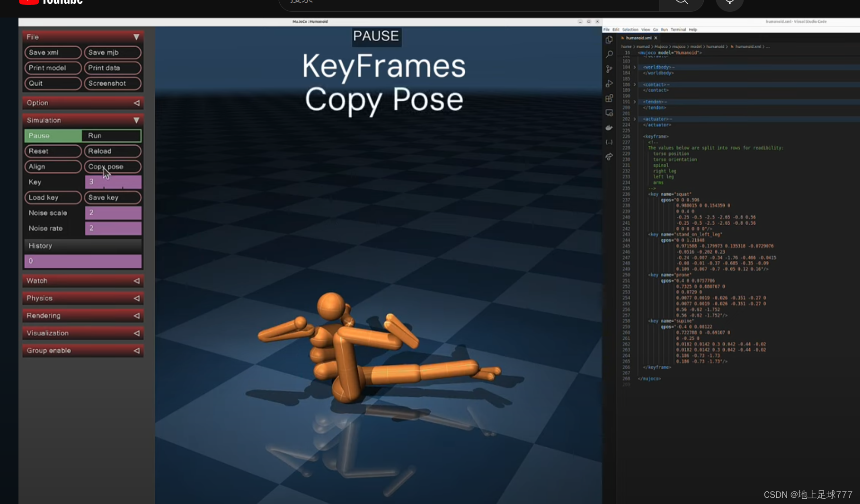Image resolution: width=860 pixels, height=504 pixels.
Task: Open the VS Code Extensions icon
Action: (609, 98)
